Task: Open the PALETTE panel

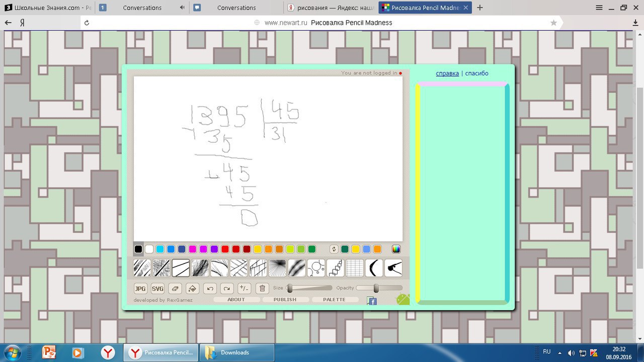Action: pos(335,300)
